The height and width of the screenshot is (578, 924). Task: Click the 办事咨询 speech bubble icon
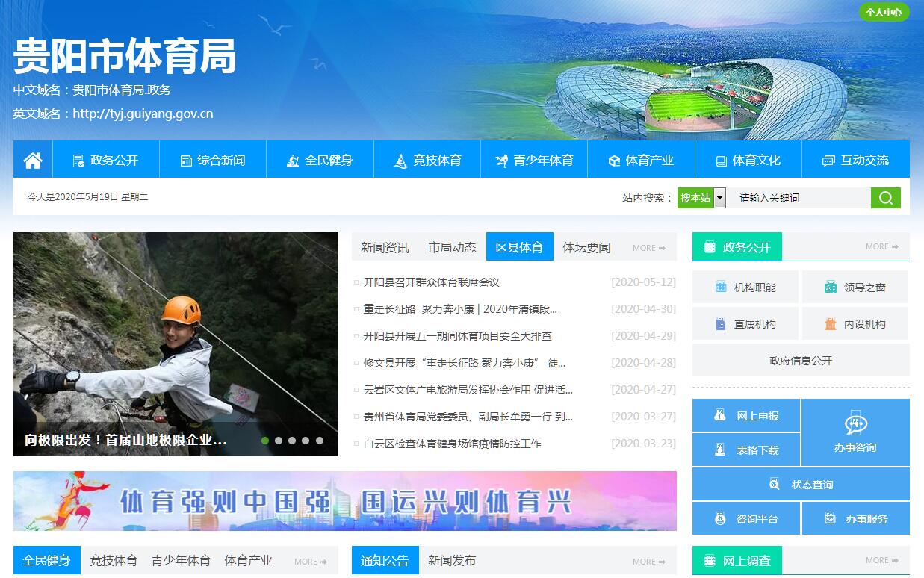point(855,423)
